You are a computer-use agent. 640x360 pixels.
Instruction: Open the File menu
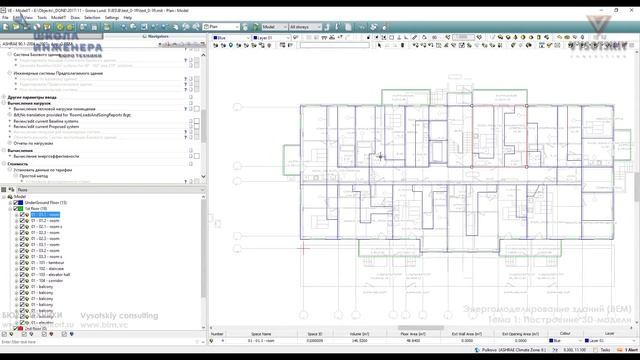point(5,18)
